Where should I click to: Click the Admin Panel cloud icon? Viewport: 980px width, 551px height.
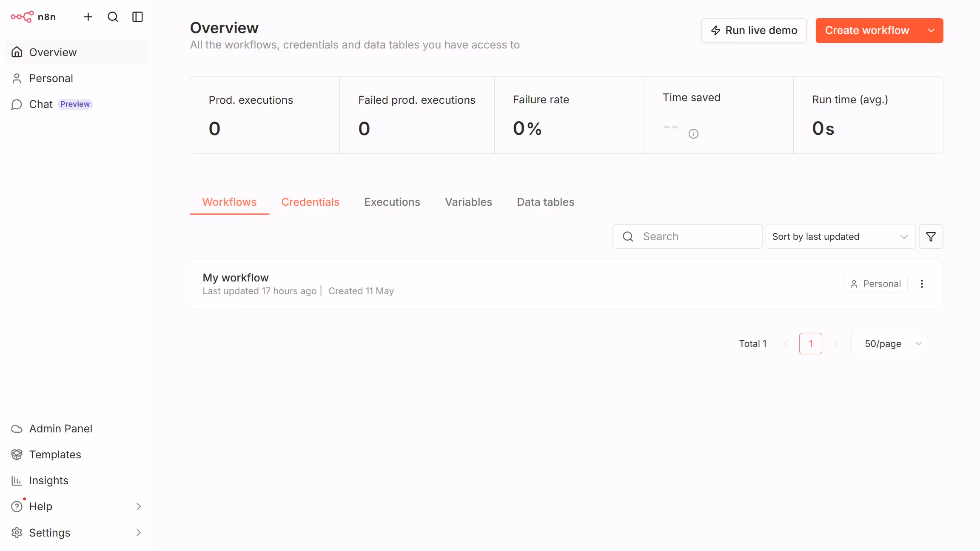pos(17,429)
